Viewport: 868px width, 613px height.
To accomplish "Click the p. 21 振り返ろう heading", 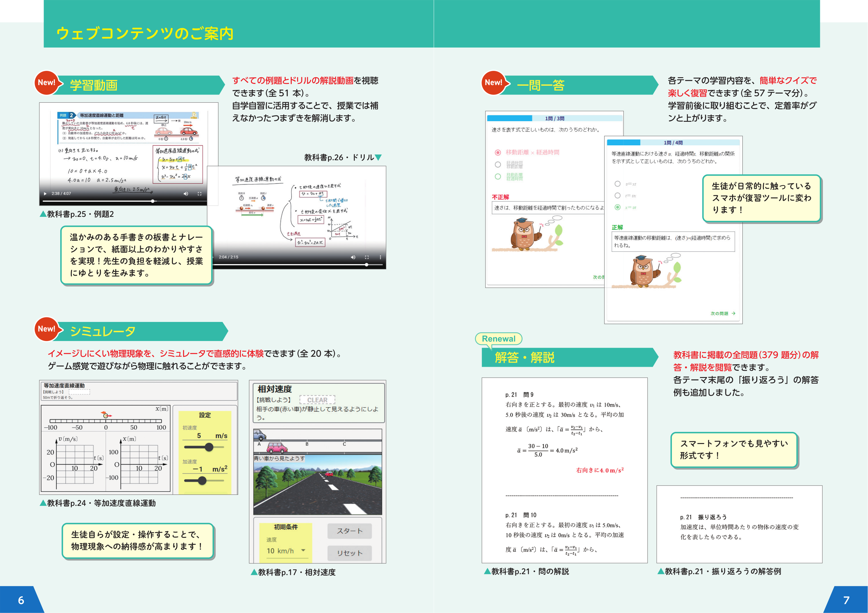I will (704, 517).
